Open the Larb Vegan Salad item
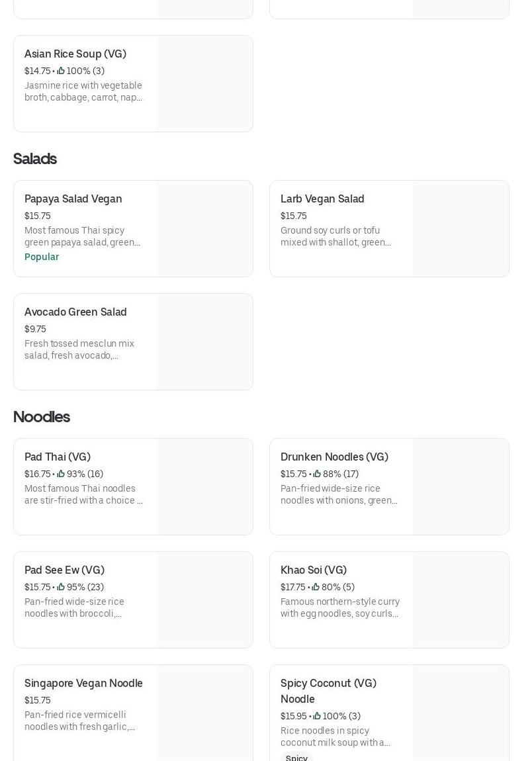The width and height of the screenshot is (532, 761). click(322, 199)
